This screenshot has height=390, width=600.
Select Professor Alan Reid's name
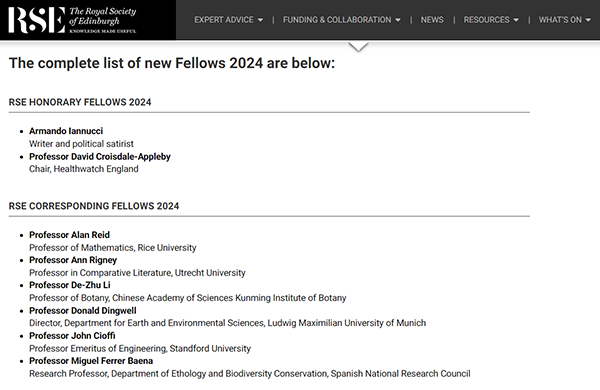coord(69,235)
